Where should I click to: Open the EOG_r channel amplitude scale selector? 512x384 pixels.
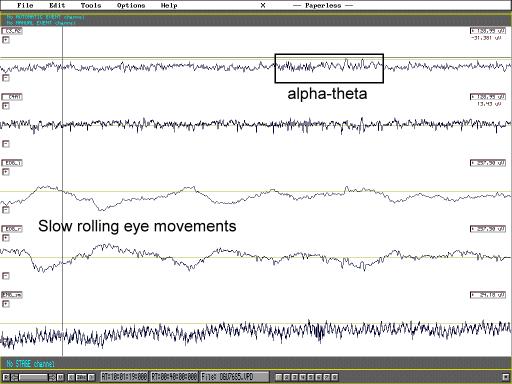point(488,229)
